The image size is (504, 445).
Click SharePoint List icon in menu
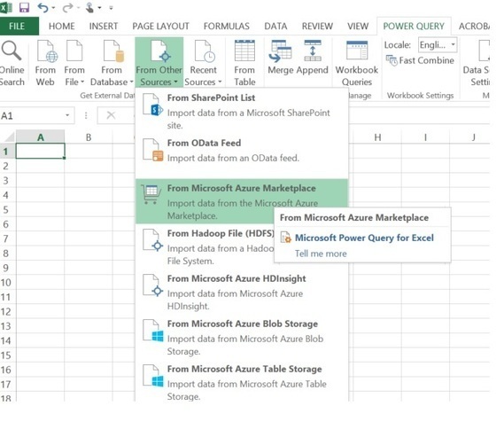(x=152, y=105)
